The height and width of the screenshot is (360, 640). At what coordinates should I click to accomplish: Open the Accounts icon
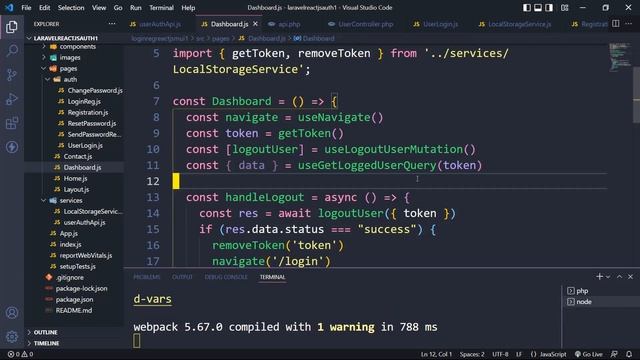pos(12,313)
